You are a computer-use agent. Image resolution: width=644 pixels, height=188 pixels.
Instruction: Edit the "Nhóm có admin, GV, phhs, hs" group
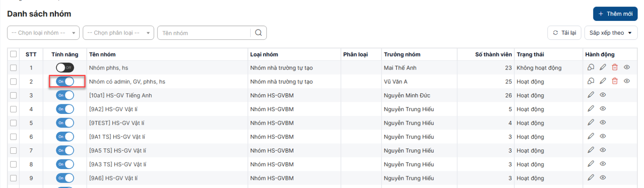coord(603,81)
